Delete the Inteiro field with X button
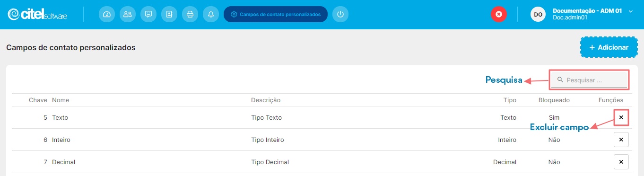This screenshot has height=176, width=644. [621, 140]
